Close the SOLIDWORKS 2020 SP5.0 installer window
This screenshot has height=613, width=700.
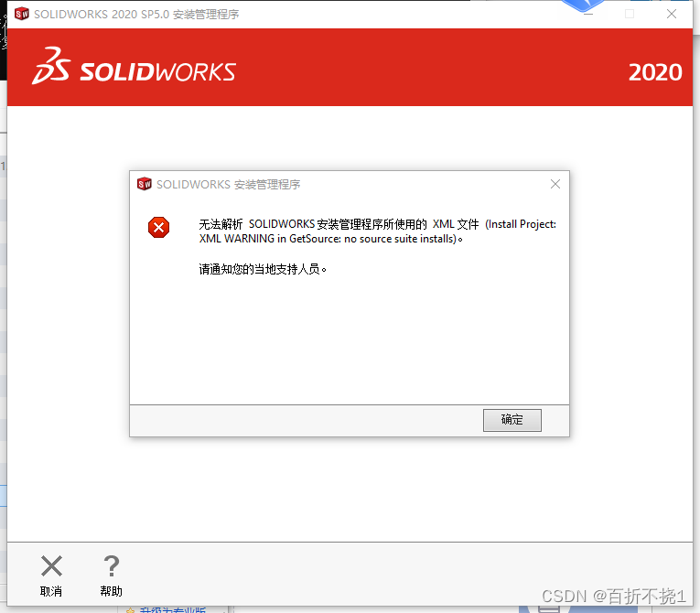(x=671, y=14)
